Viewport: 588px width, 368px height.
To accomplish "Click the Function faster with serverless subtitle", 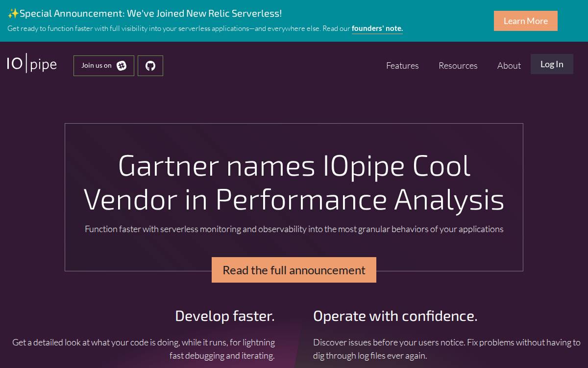I will click(294, 229).
